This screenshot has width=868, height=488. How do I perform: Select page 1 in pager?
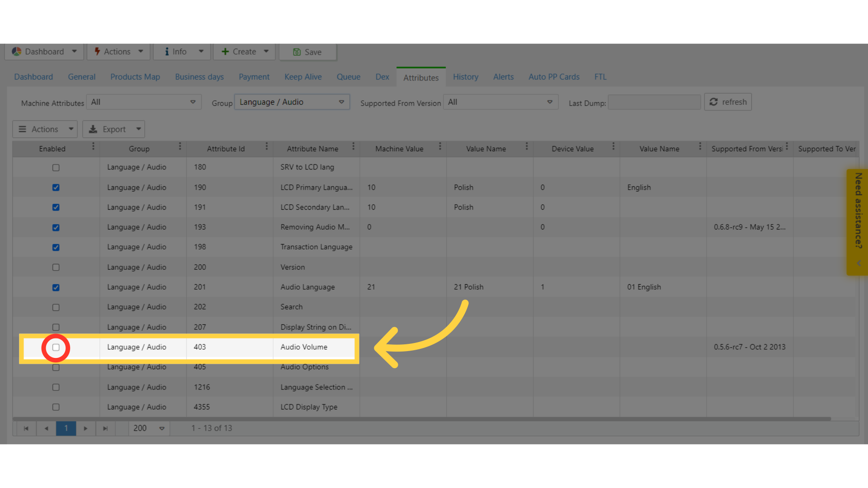pyautogui.click(x=66, y=428)
